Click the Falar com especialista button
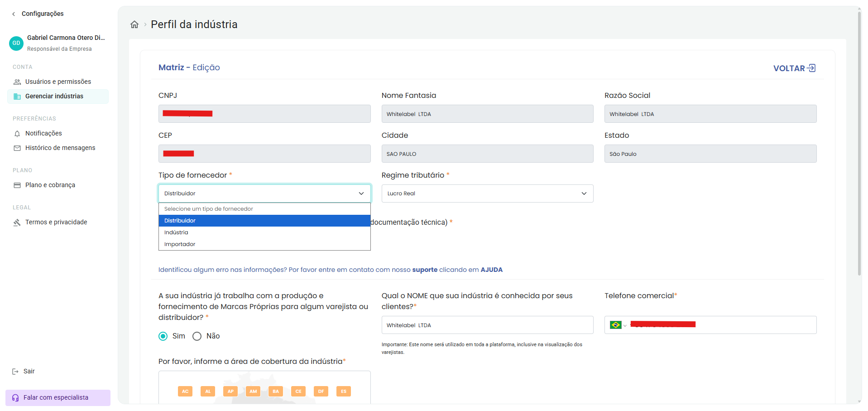This screenshot has width=868, height=411. pos(58,398)
